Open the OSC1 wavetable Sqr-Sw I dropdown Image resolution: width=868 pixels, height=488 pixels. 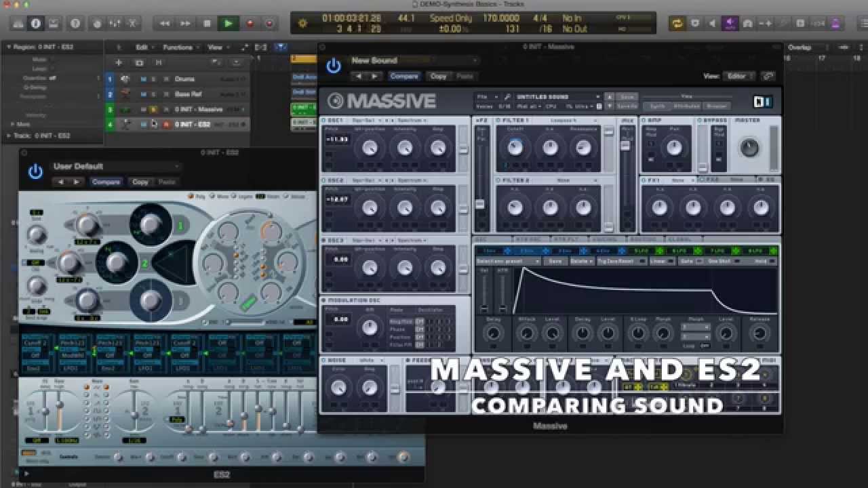[367, 120]
